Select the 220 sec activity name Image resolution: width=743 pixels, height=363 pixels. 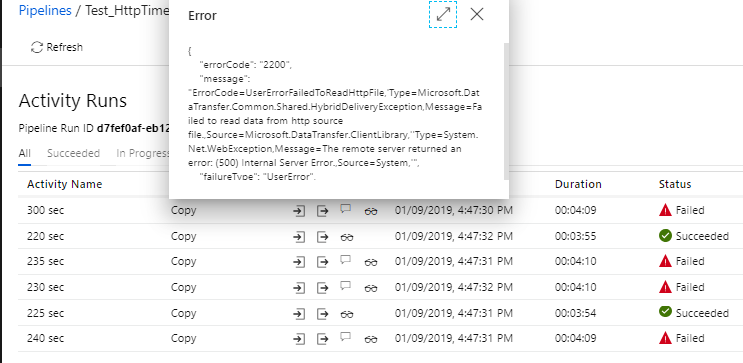[45, 236]
